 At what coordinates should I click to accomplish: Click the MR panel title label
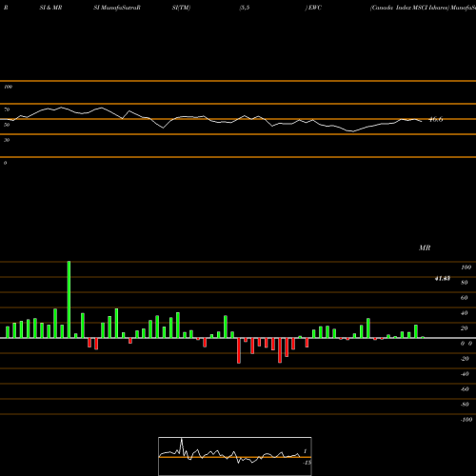[425, 248]
